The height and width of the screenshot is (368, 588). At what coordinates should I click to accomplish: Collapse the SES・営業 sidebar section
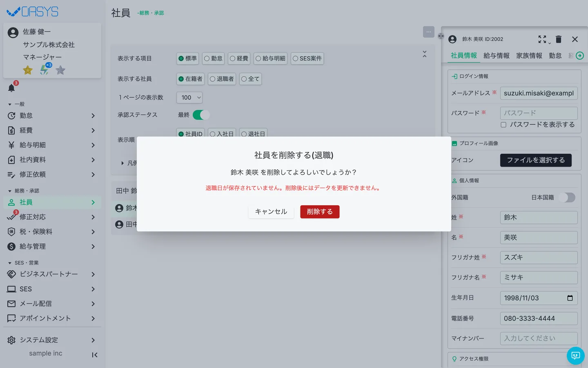tap(23, 263)
